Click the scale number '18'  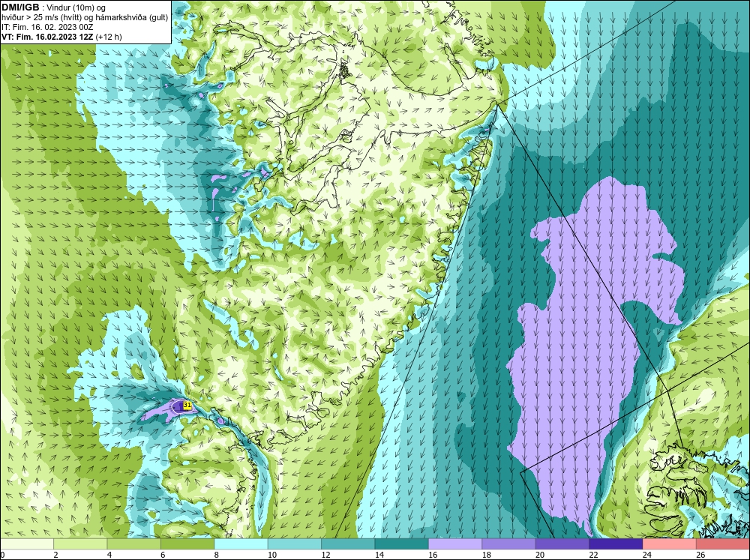coord(487,555)
